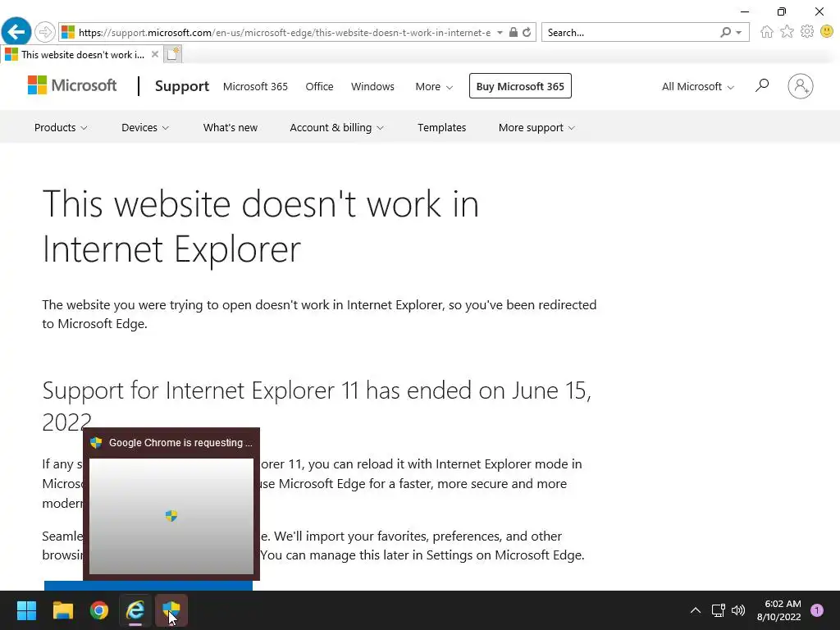Click the account sign-in avatar icon
The image size is (840, 630).
coord(801,85)
